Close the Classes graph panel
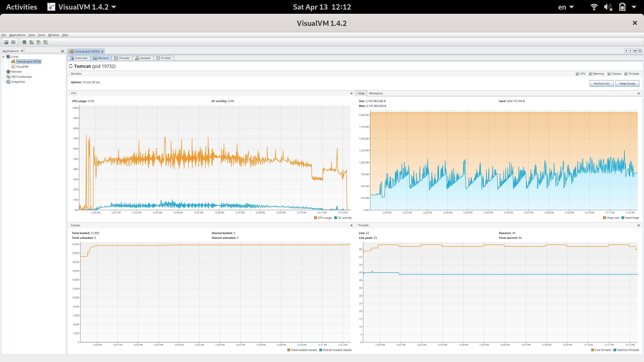Screen dimensions: 644x362 tap(351, 225)
